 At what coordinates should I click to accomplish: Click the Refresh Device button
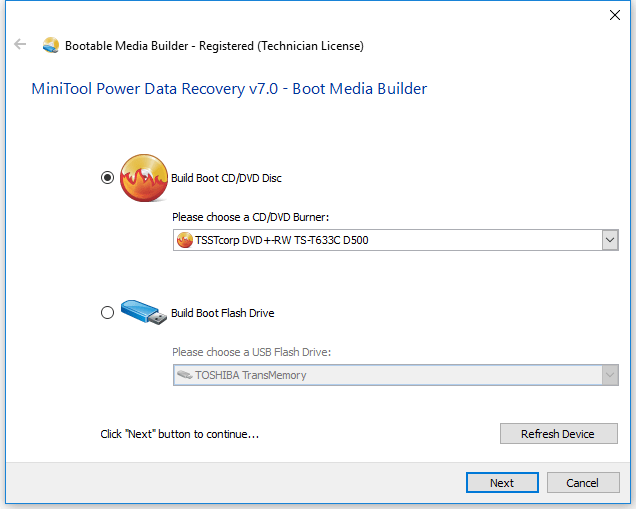pyautogui.click(x=559, y=434)
